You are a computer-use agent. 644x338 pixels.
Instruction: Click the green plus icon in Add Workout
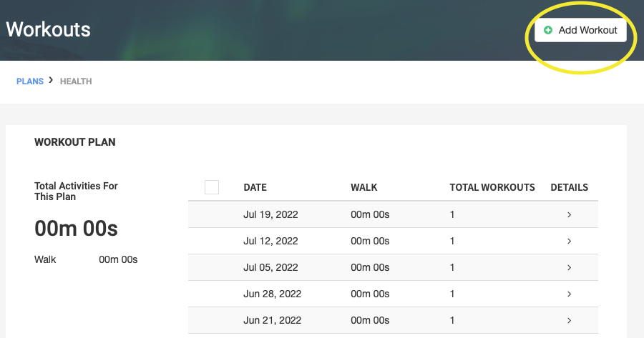(x=548, y=30)
